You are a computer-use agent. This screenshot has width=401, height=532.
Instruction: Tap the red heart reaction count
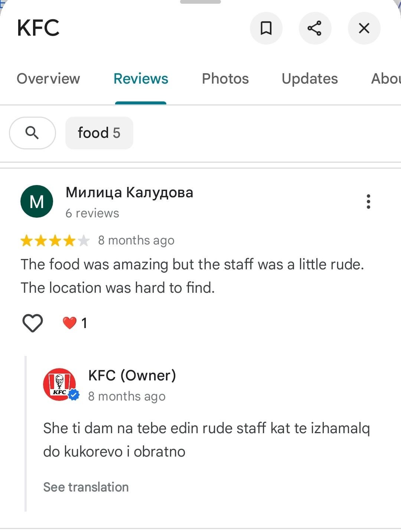[75, 323]
